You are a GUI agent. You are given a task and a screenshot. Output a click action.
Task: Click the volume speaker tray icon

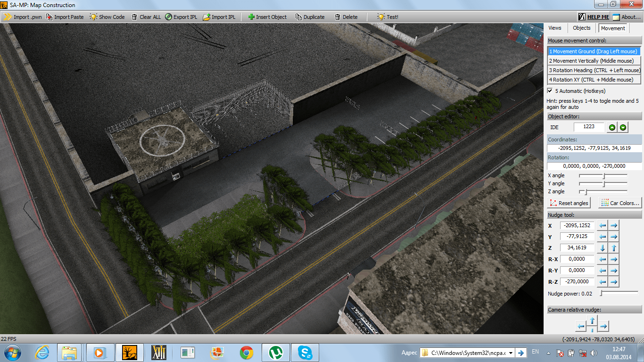(x=594, y=353)
